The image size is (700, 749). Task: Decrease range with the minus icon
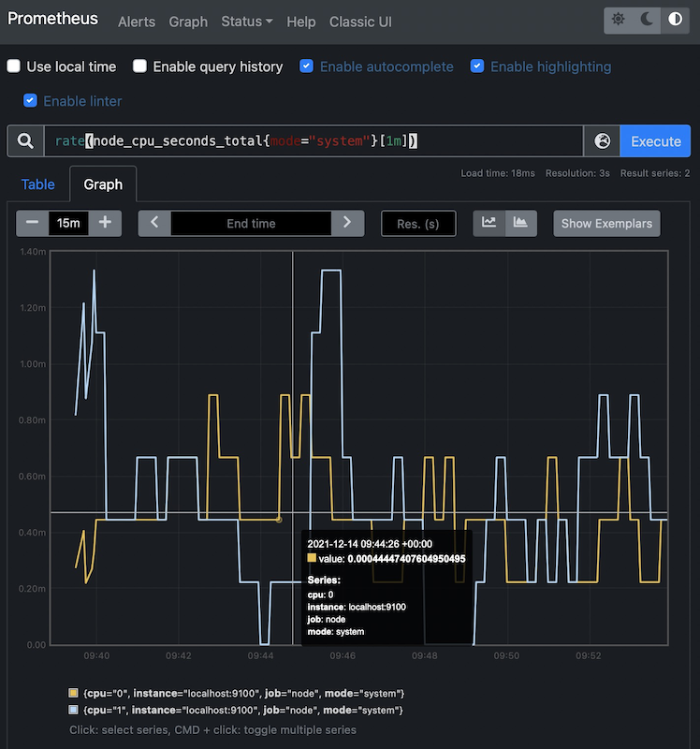point(32,223)
